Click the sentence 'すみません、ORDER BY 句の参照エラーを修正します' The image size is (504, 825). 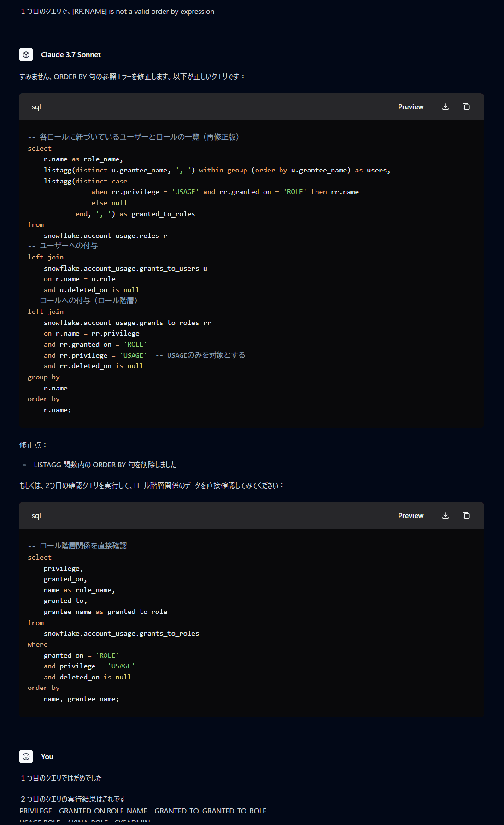(95, 77)
